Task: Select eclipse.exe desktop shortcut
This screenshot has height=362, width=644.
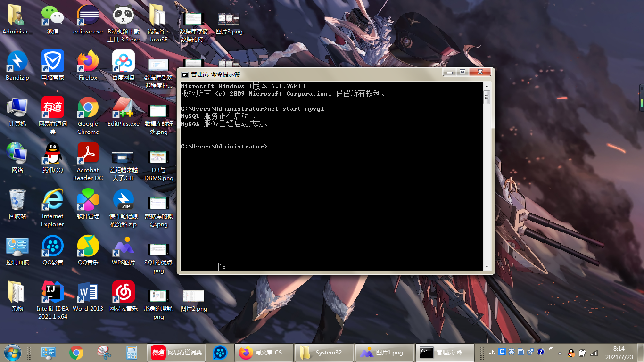Action: tap(88, 20)
